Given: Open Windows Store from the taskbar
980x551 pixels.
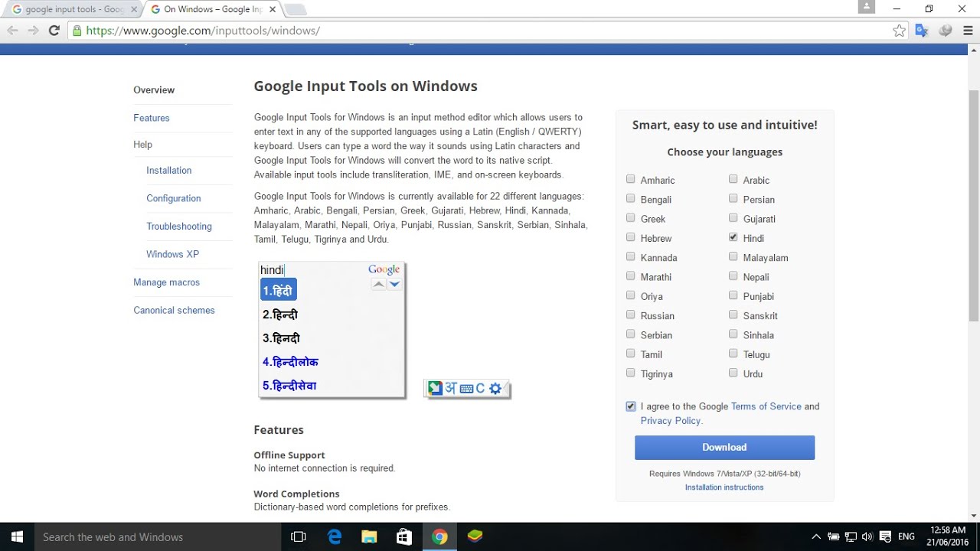Looking at the screenshot, I should [404, 536].
